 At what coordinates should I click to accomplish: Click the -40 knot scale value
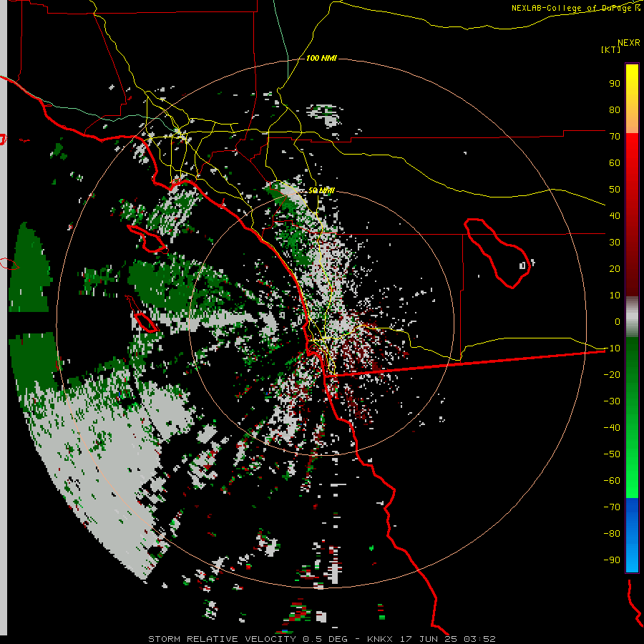tap(612, 428)
